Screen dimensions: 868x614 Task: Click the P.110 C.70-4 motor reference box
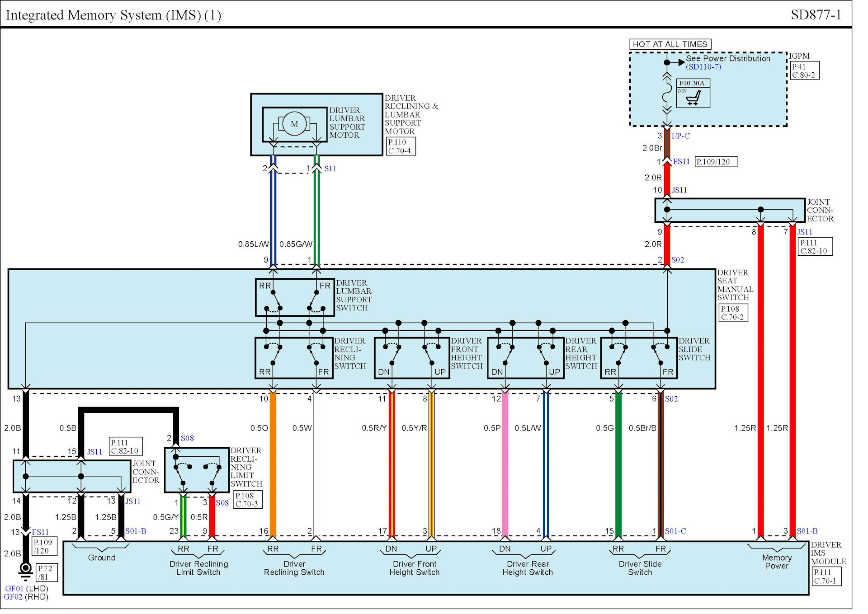coord(401,146)
